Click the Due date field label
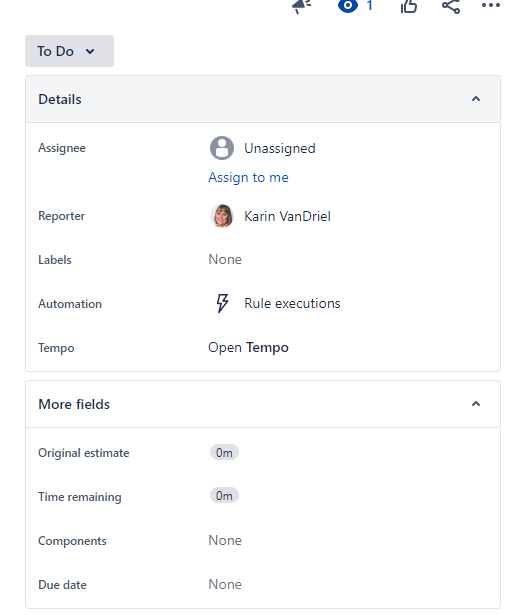The width and height of the screenshot is (519, 615). tap(62, 585)
